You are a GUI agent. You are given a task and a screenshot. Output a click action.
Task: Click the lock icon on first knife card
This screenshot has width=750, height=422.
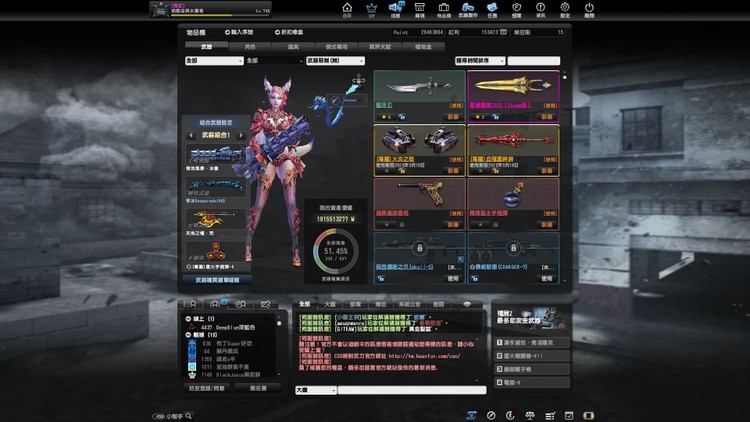(x=402, y=117)
